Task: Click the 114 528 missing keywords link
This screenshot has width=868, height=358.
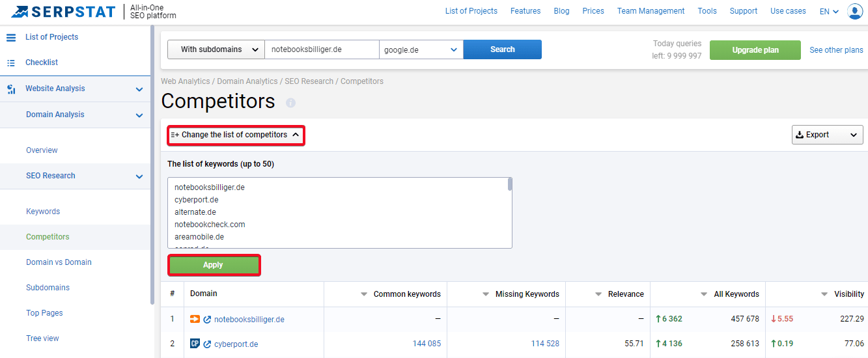Action: pos(545,344)
